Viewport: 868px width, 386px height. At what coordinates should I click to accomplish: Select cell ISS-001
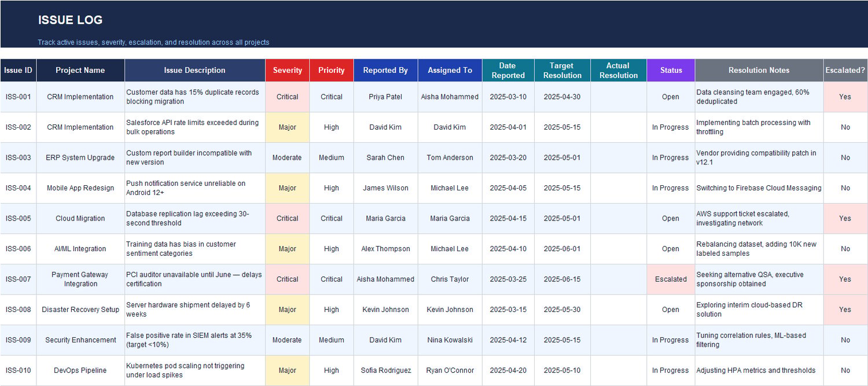tap(18, 97)
